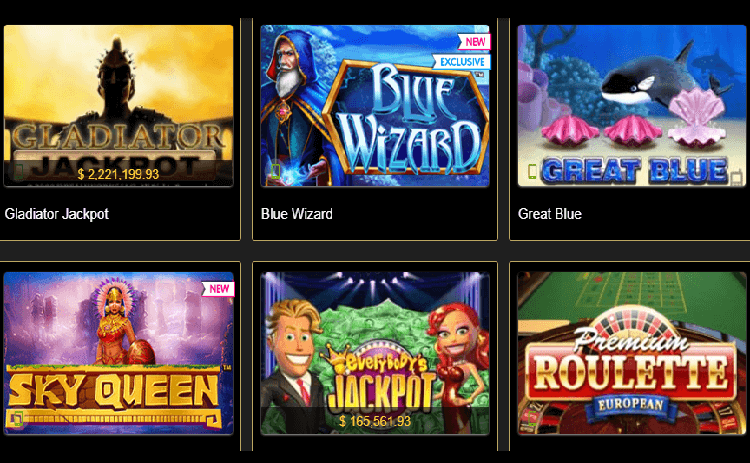The image size is (750, 463).
Task: Open the Great Blue game thumbnail
Action: (632, 106)
